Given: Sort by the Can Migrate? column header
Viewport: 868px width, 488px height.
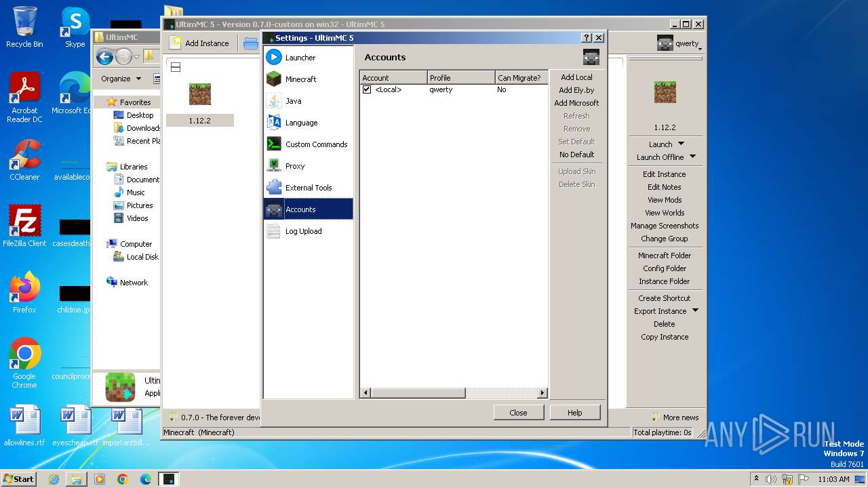Looking at the screenshot, I should click(x=521, y=77).
